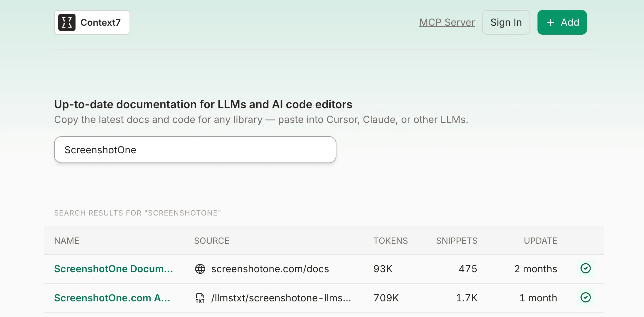Click the Sign In button
644x317 pixels.
click(506, 22)
